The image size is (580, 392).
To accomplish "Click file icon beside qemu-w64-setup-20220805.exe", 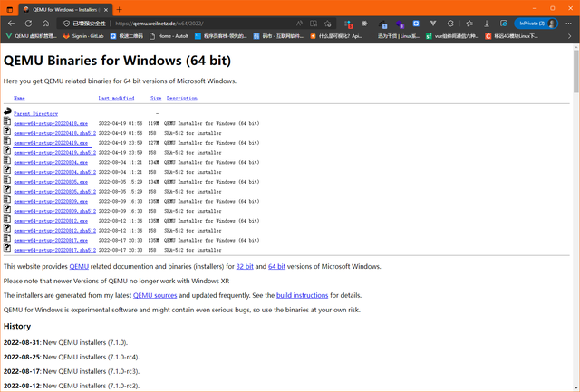I will (x=7, y=179).
